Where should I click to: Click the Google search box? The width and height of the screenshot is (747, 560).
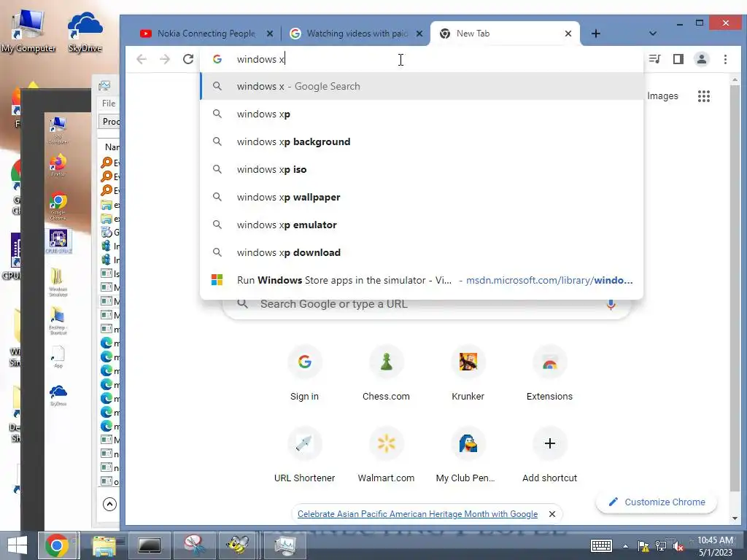tap(426, 304)
